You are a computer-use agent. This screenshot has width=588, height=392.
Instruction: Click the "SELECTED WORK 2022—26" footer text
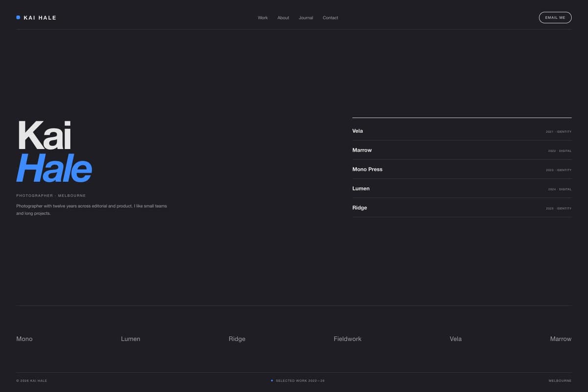pos(300,381)
